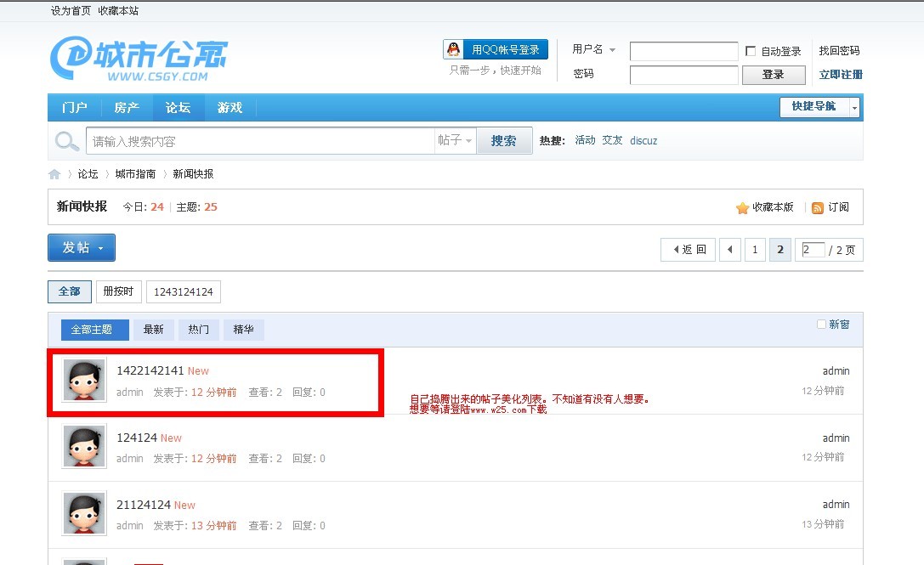This screenshot has width=924, height=565.
Task: Select the 论坛 nav tab
Action: (x=178, y=108)
